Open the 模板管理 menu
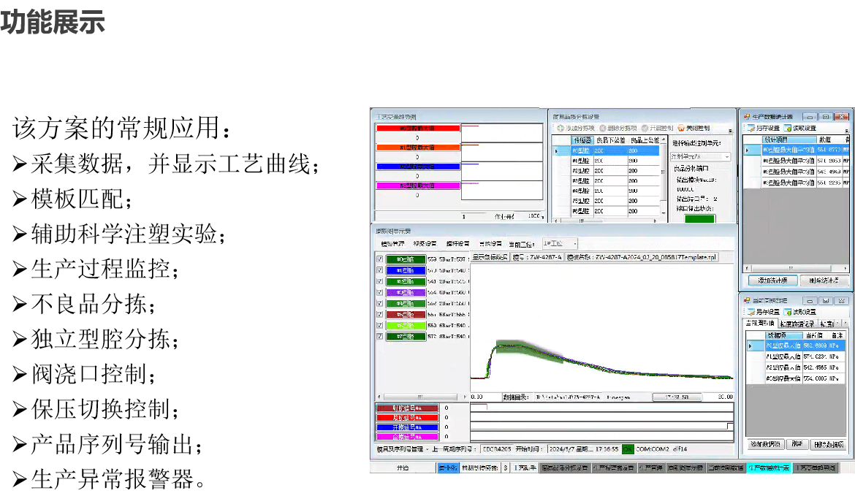 pos(392,244)
